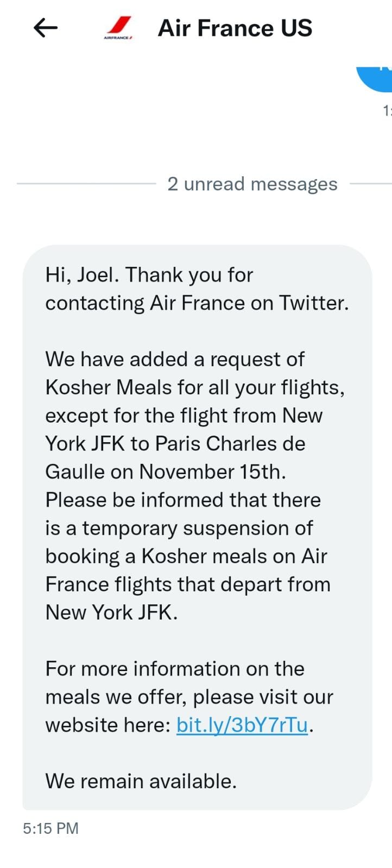The height and width of the screenshot is (868, 392).
Task: Tap the "York JFK to Paris Charles de" line
Action: [x=175, y=444]
